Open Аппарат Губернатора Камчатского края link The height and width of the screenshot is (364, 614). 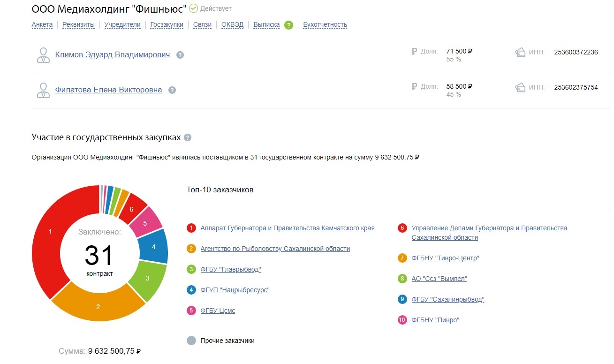click(x=287, y=228)
